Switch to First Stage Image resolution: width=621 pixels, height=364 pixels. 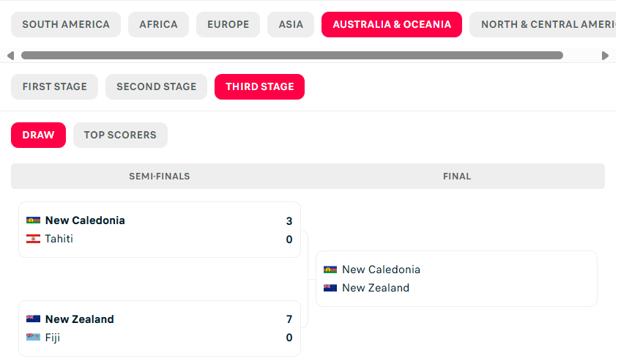[x=55, y=86]
